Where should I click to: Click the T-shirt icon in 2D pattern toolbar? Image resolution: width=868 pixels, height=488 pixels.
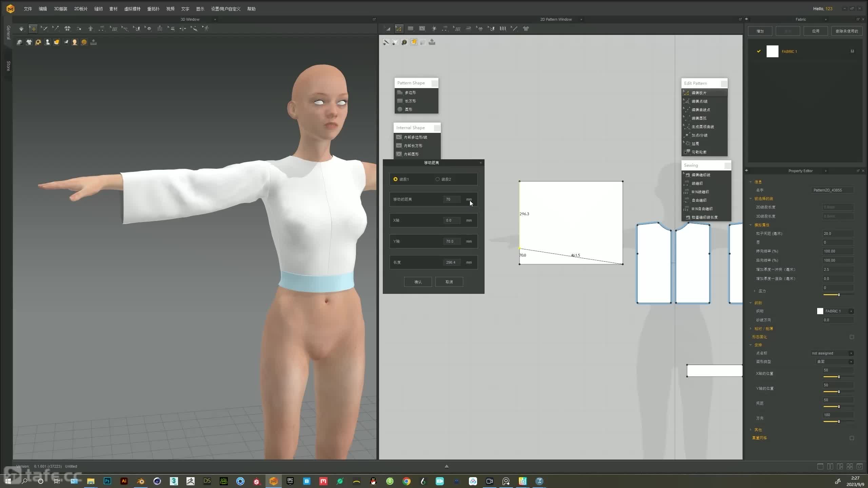pyautogui.click(x=526, y=29)
